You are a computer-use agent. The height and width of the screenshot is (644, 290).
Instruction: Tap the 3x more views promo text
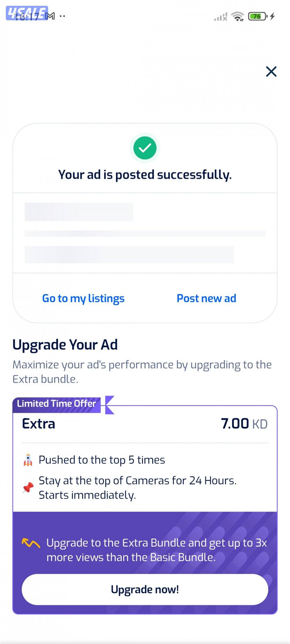click(x=157, y=550)
